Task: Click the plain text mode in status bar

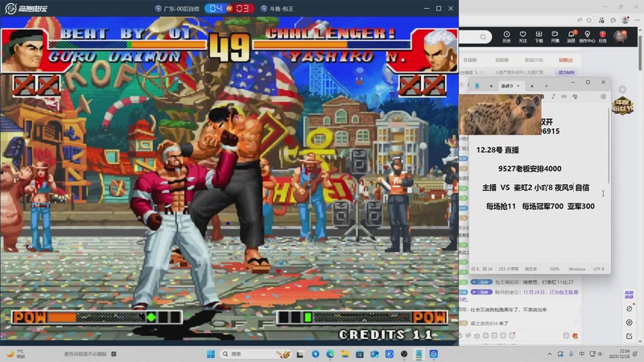Action: 530,269
